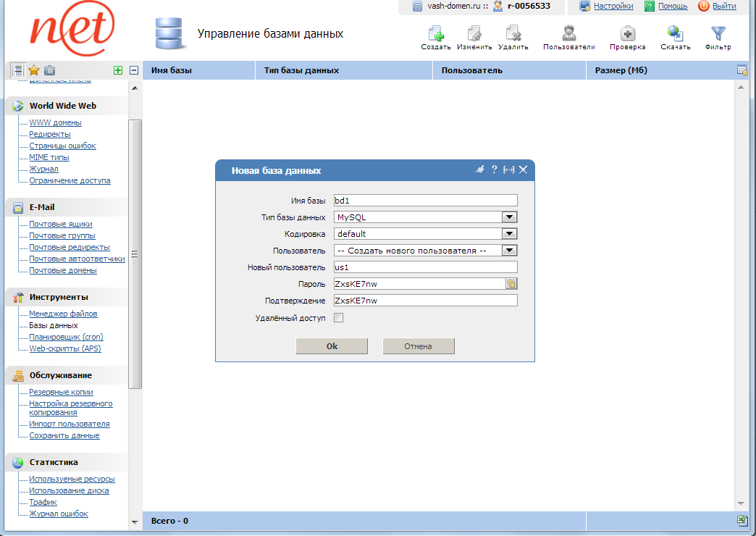The image size is (756, 536).
Task: Expand all menu sections with green plus
Action: pyautogui.click(x=118, y=70)
